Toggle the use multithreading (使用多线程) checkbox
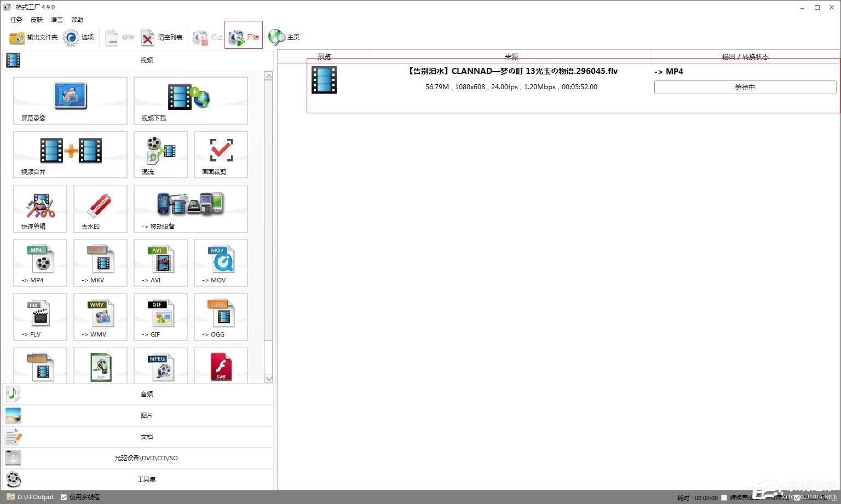The image size is (841, 504). (64, 497)
